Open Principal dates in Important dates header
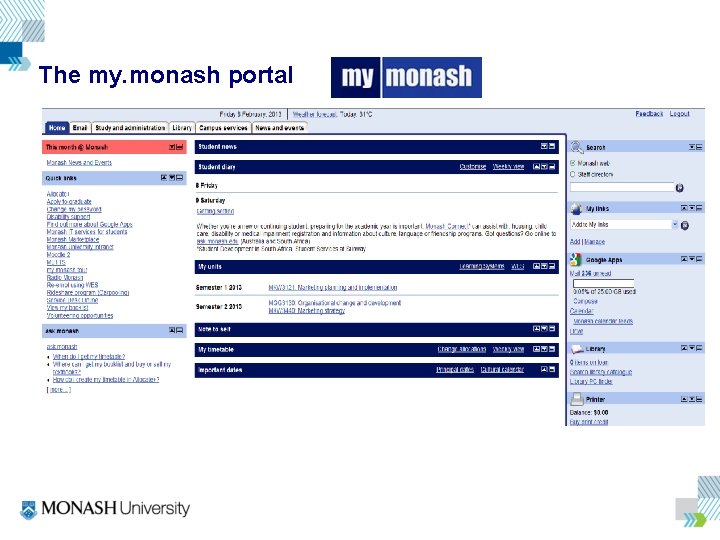The height and width of the screenshot is (540, 720). point(455,370)
